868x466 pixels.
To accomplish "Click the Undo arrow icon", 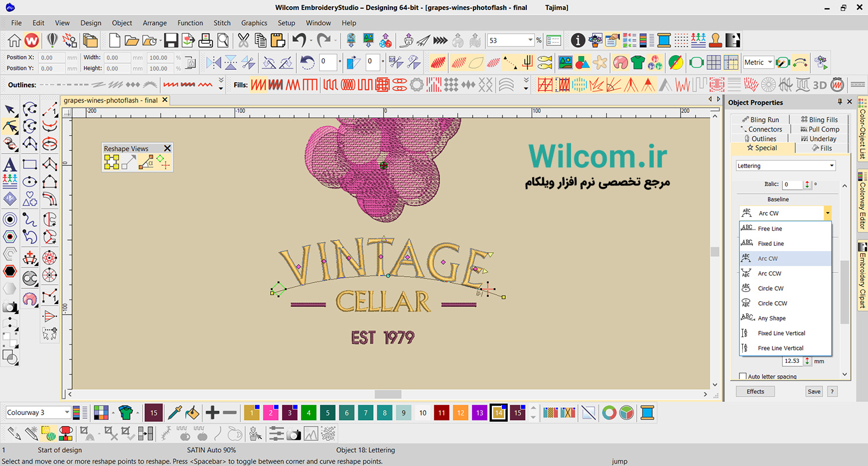I will click(299, 40).
